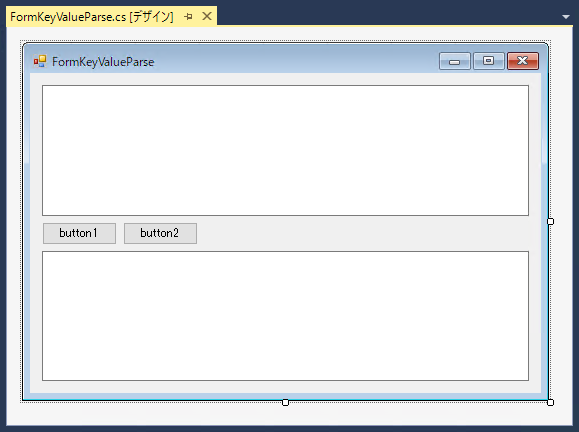
Task: Click the form's minimize icon in designer
Action: pyautogui.click(x=455, y=61)
